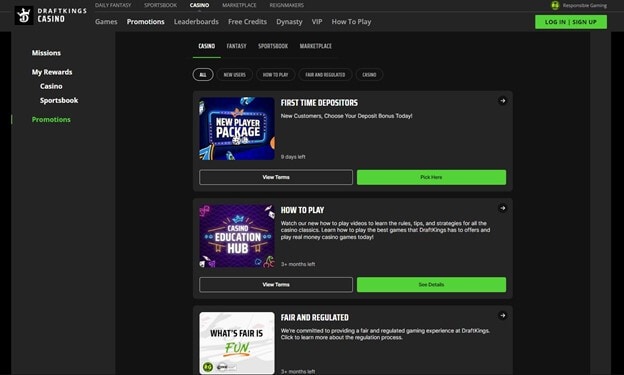Open Free Credits page
Screen dimensions: 624x375
[x=248, y=21]
